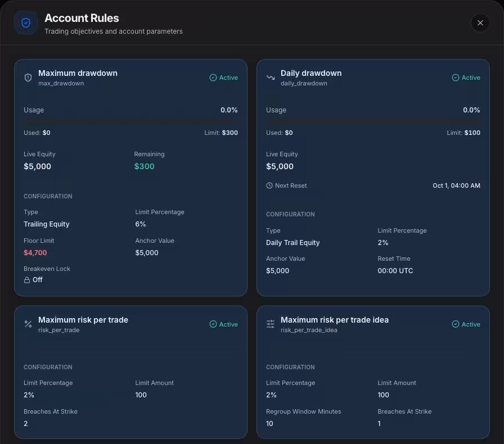Click the risk_per_trade identifier text

tap(59, 330)
